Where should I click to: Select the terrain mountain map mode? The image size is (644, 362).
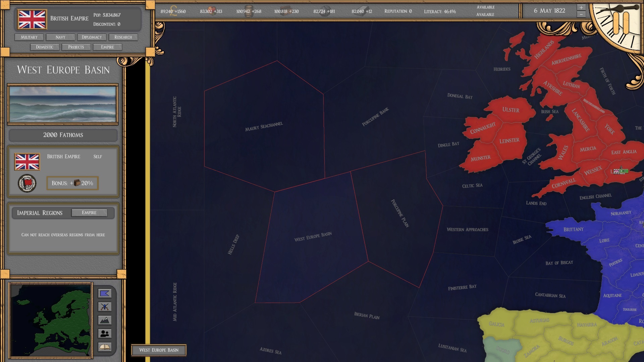[x=105, y=320]
